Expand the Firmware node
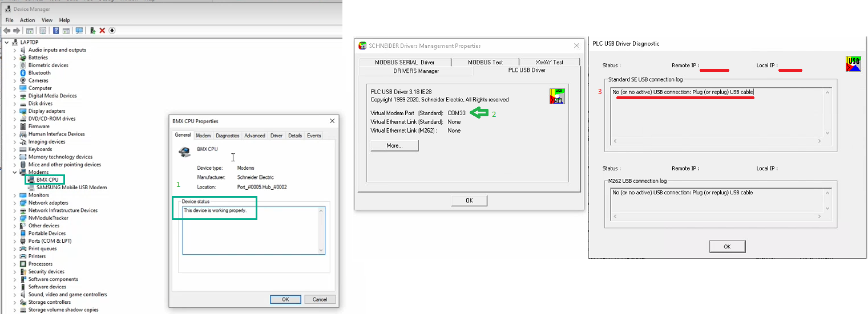Screen dimensions: 868x314 click(x=15, y=127)
